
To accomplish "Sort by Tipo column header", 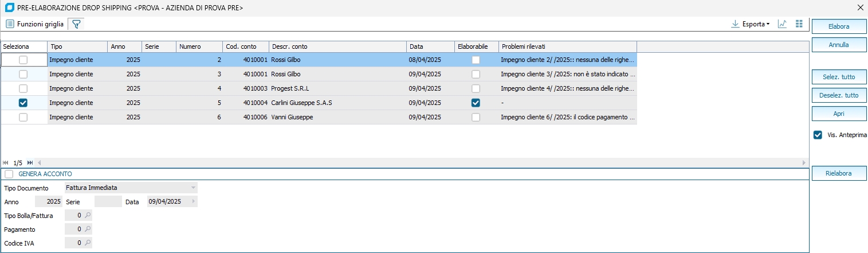I will point(77,46).
